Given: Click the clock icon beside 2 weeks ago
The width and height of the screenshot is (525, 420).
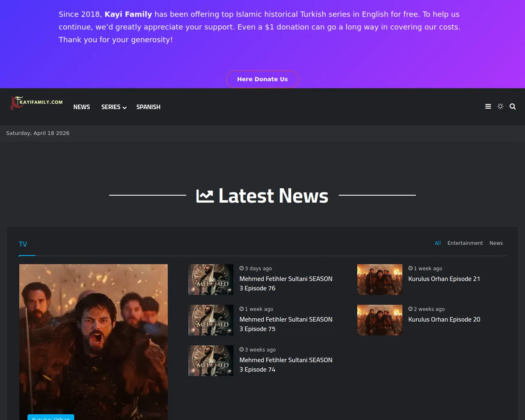Looking at the screenshot, I should (x=411, y=309).
